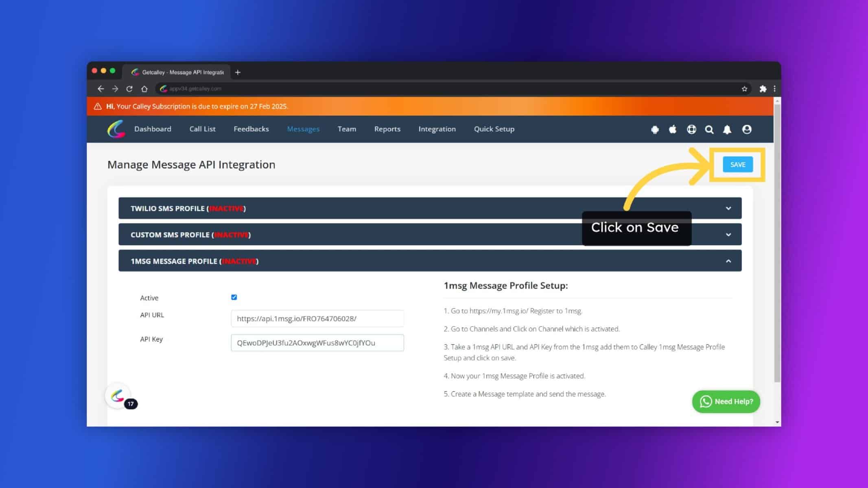The width and height of the screenshot is (868, 488).
Task: Click the "API URL" field label
Action: (152, 315)
